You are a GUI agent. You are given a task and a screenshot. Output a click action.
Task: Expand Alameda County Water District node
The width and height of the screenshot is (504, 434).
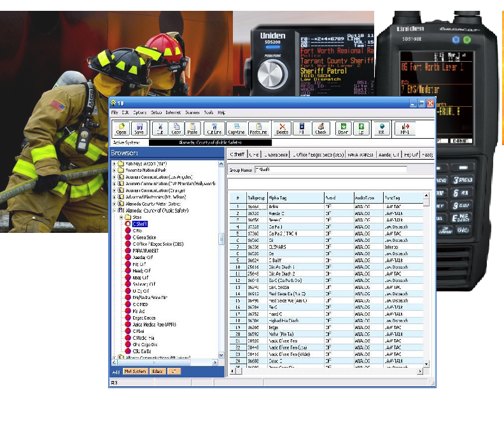click(x=114, y=204)
